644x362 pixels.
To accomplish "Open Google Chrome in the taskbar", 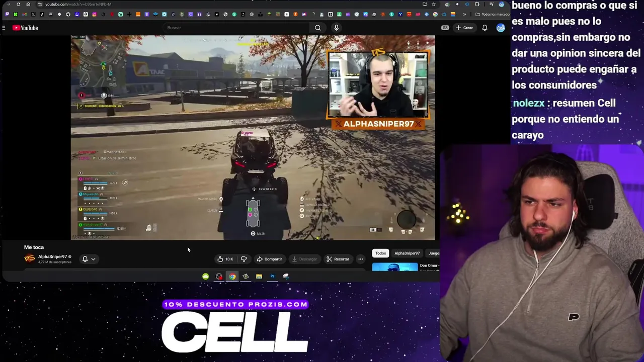I will click(x=232, y=276).
